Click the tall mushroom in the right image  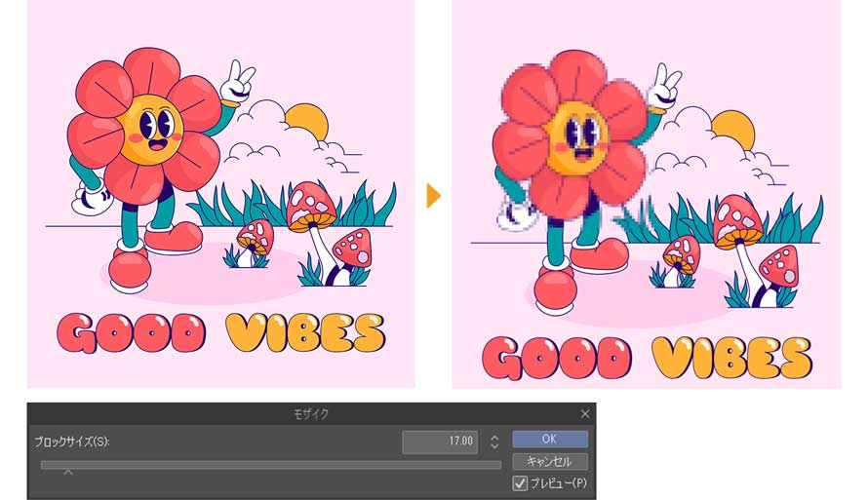(x=739, y=244)
